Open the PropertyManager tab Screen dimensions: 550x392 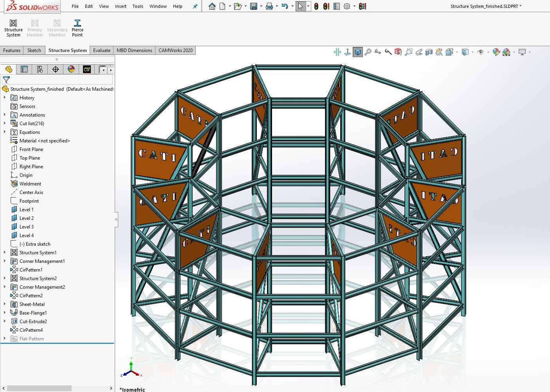[x=24, y=69]
